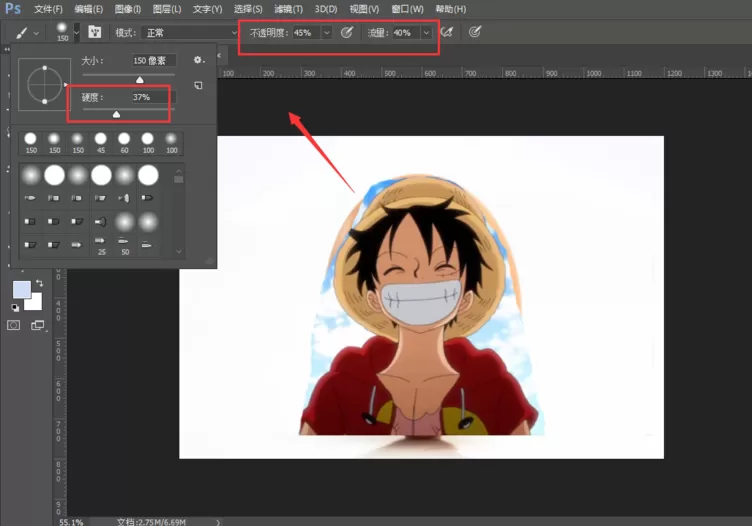Open the 滤镜(T) menu
This screenshot has width=752, height=526.
click(288, 9)
